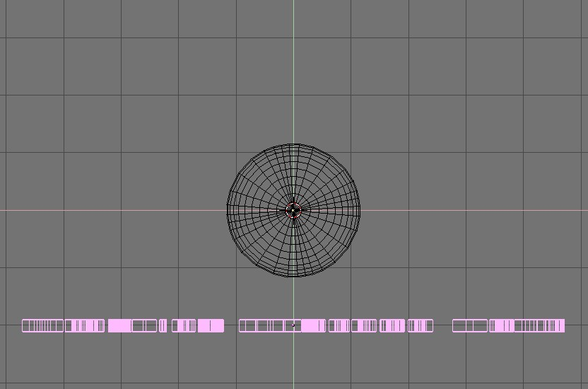588x389 pixels.
Task: Select the last block of the middle pink group
Action: [420, 325]
